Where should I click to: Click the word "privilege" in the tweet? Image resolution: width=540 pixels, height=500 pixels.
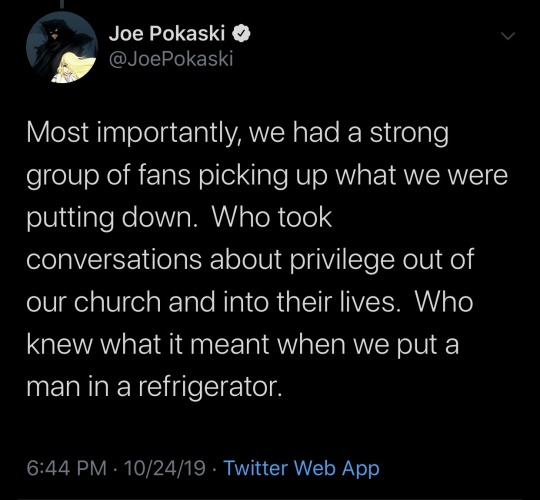coord(343,260)
